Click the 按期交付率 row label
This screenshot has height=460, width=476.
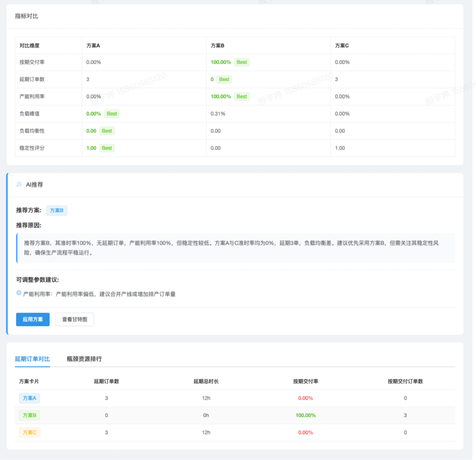click(32, 62)
